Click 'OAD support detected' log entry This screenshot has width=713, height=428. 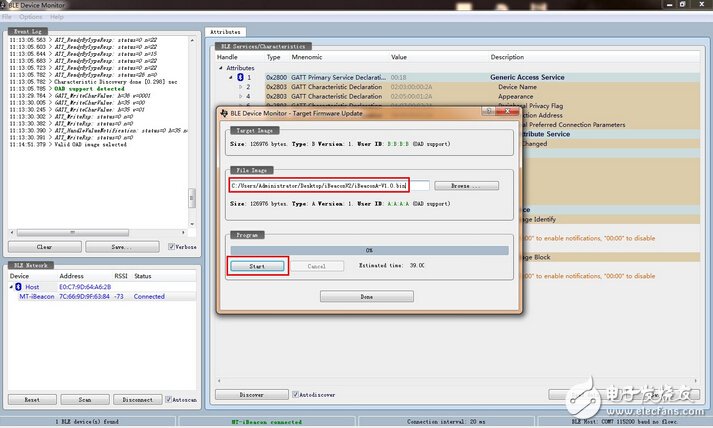(89, 89)
